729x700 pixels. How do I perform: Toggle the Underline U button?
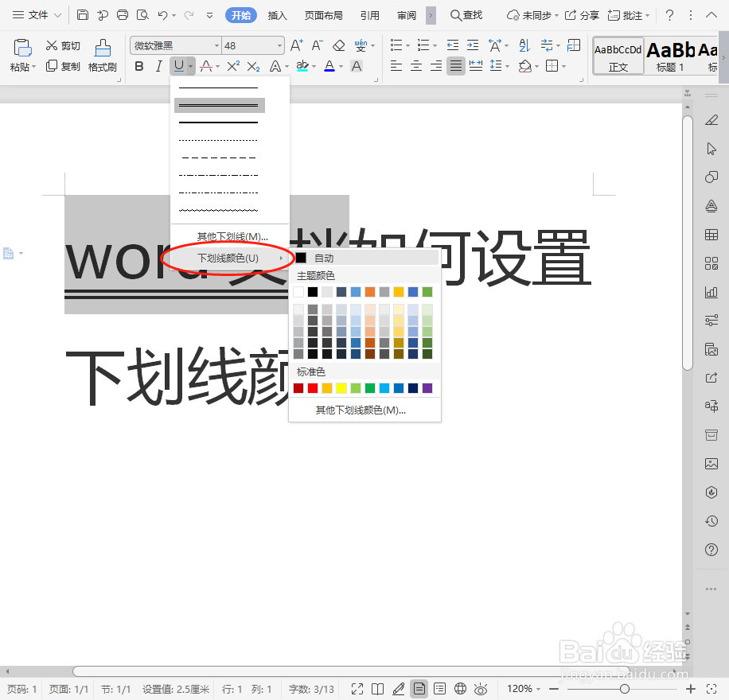[178, 67]
